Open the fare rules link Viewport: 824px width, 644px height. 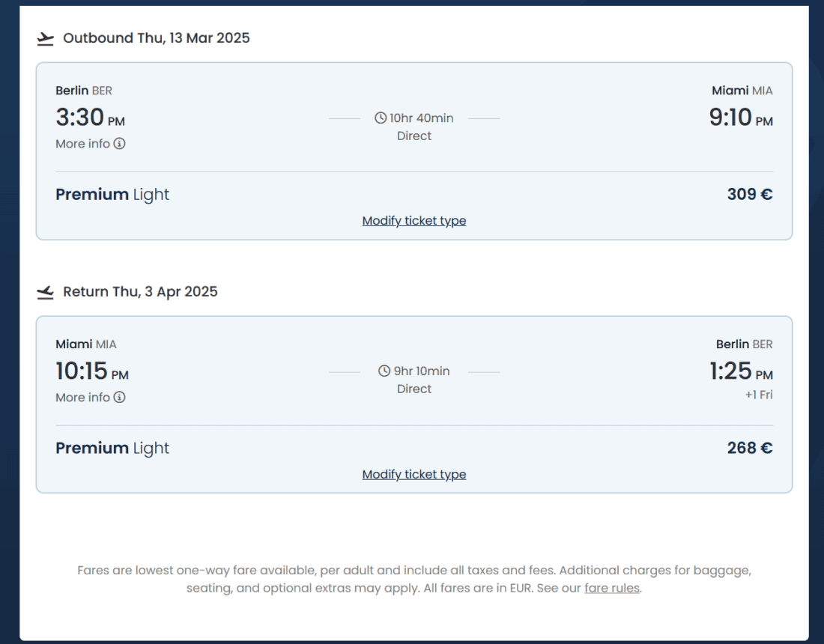click(612, 589)
